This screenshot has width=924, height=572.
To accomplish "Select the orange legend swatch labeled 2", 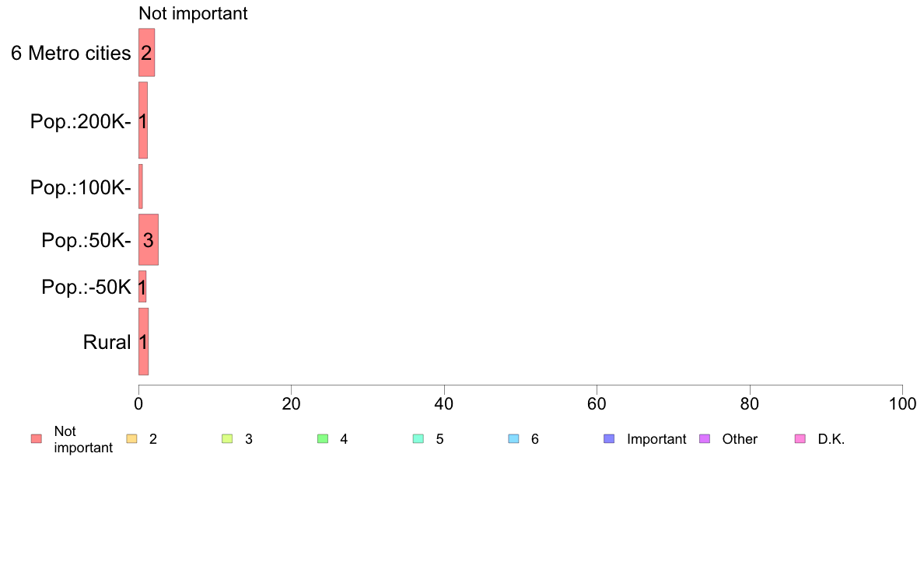I will [132, 439].
